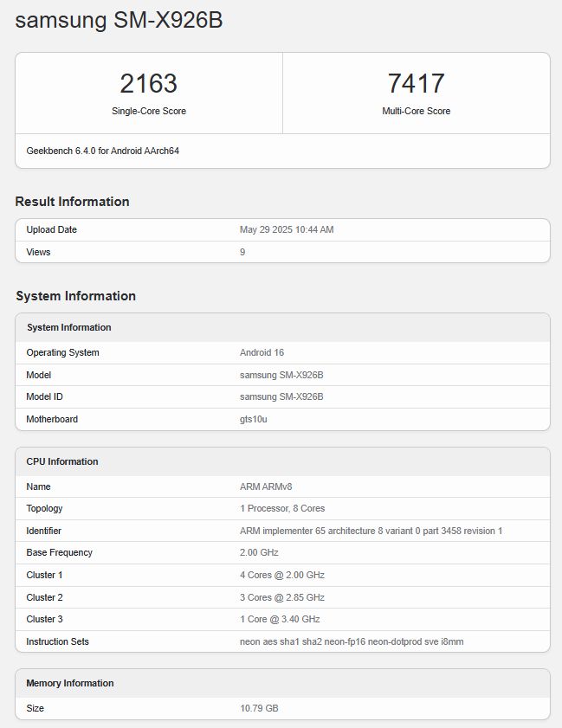The width and height of the screenshot is (562, 728).
Task: Click the Cluster 2 label
Action: point(44,597)
